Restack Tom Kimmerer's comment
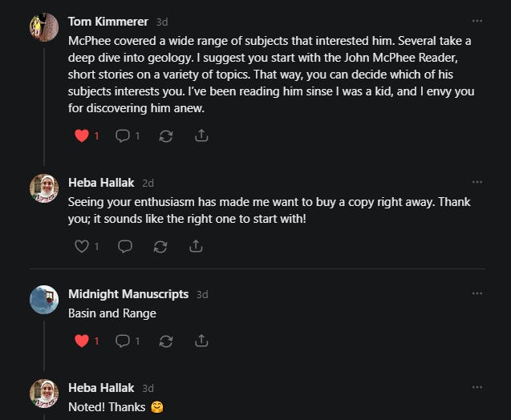 [166, 135]
